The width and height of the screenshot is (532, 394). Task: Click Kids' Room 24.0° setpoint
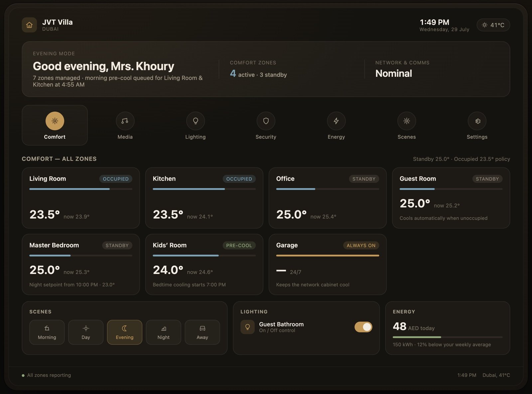pos(168,270)
